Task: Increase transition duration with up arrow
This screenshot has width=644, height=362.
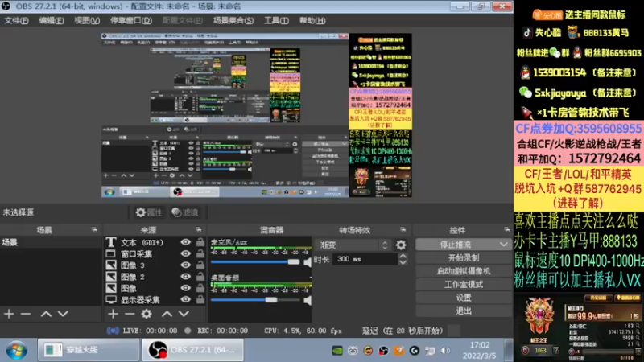Action: 403,256
